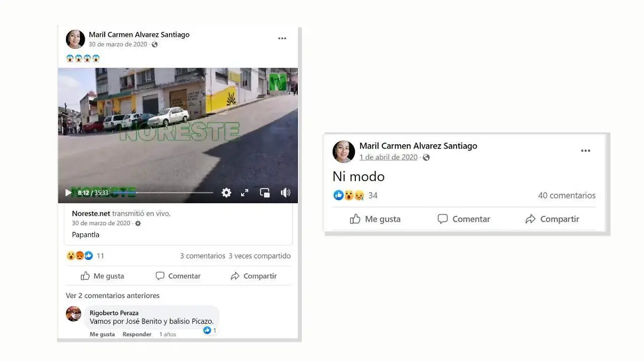Expand video to fullscreen
644x362 pixels.
point(245,193)
